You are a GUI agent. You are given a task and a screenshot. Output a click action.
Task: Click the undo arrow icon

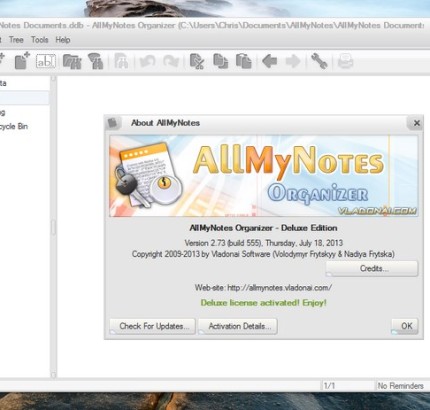pyautogui.click(x=147, y=61)
